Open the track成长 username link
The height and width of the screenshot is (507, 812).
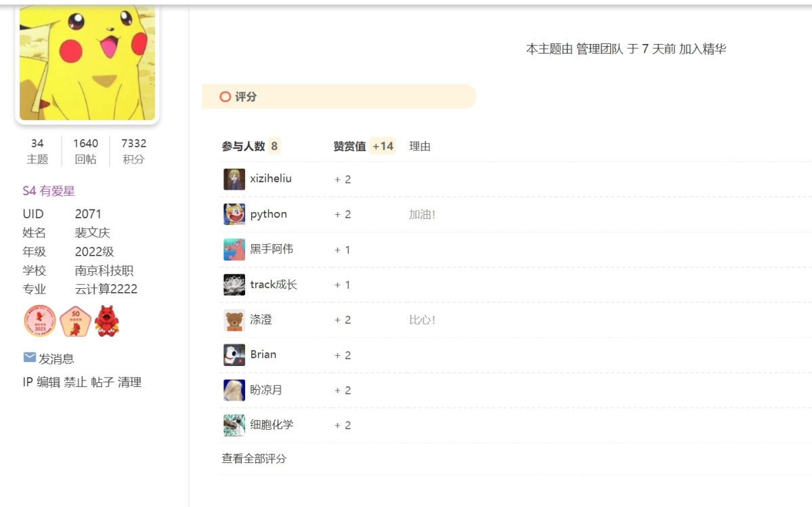(274, 284)
